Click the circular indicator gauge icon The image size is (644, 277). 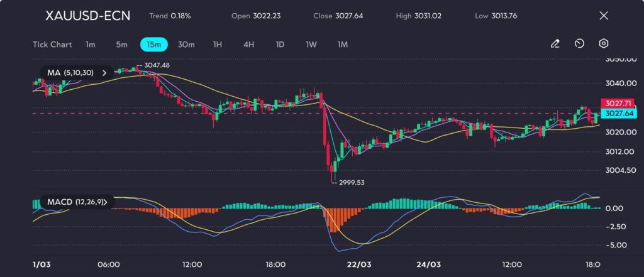pos(579,44)
